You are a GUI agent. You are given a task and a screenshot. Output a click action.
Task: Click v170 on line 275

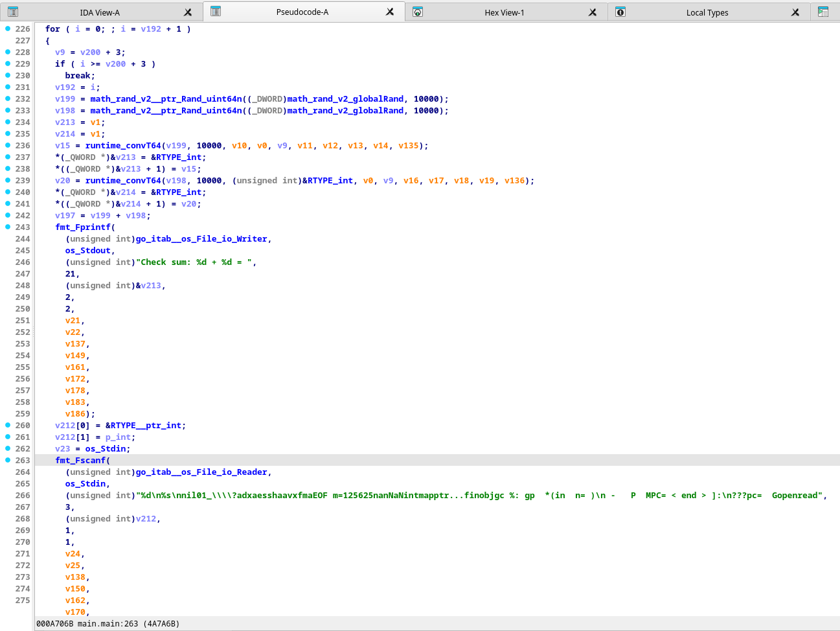75,612
